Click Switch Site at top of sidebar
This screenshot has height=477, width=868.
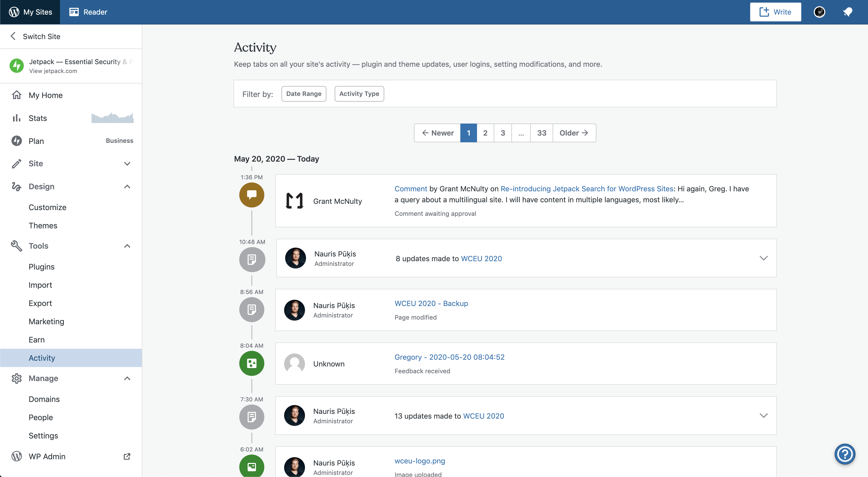click(41, 36)
